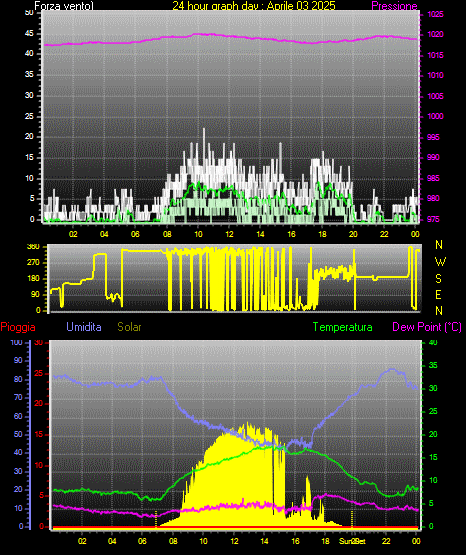Image resolution: width=466 pixels, height=555 pixels.
Task: Click the Sunset marker on bottom time axis
Action: click(x=352, y=541)
